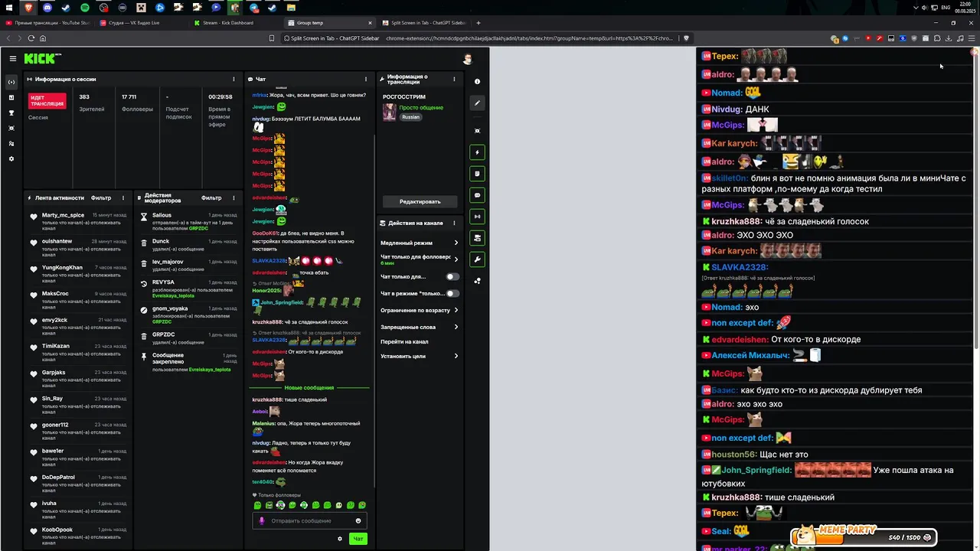Toggle the lightning activity feed widget icon
980x551 pixels.
[477, 152]
